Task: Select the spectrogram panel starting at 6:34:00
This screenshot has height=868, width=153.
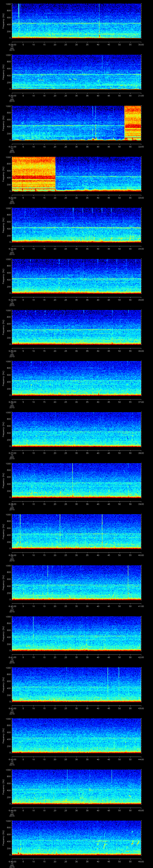Action: [x=76, y=276]
